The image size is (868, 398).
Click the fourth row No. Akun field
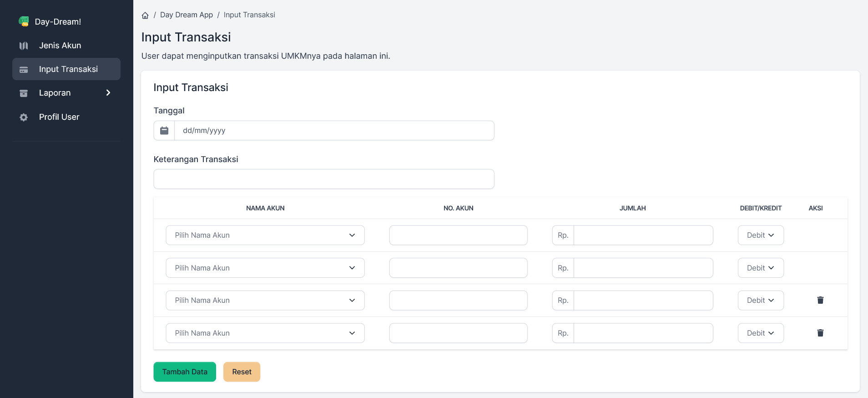458,333
